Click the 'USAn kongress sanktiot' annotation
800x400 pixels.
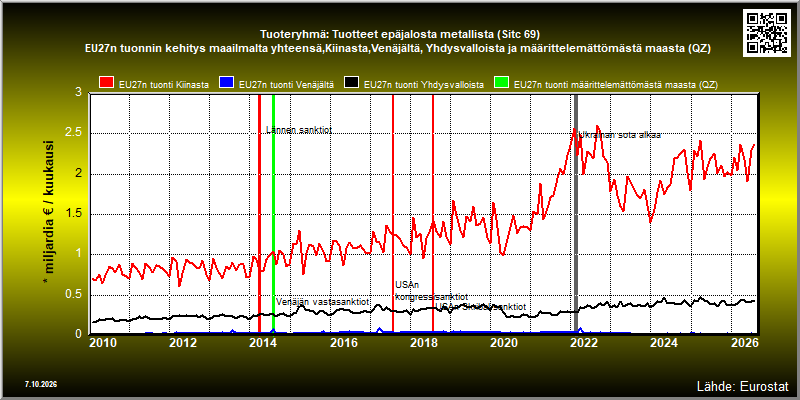432,291
